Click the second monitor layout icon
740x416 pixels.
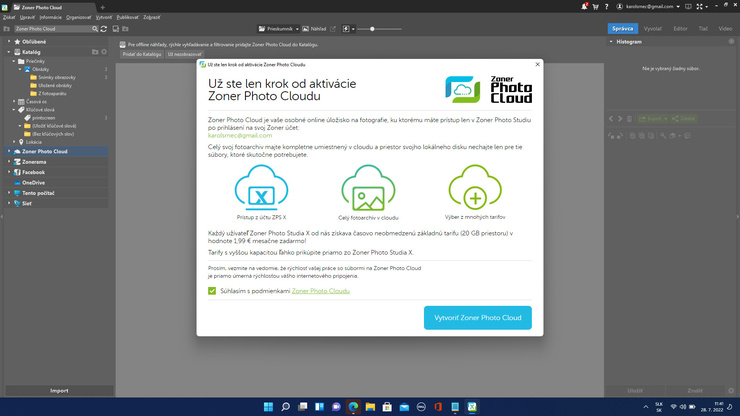click(x=689, y=7)
